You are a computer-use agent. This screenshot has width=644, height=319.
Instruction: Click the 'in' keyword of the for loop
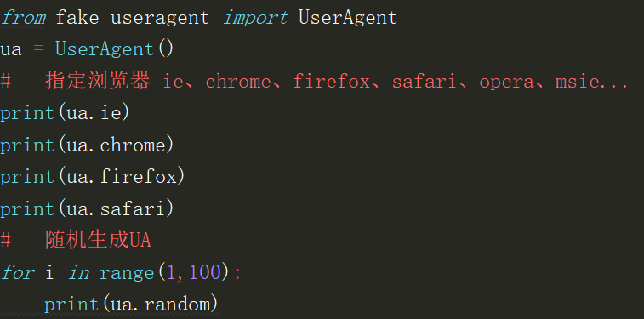click(78, 272)
